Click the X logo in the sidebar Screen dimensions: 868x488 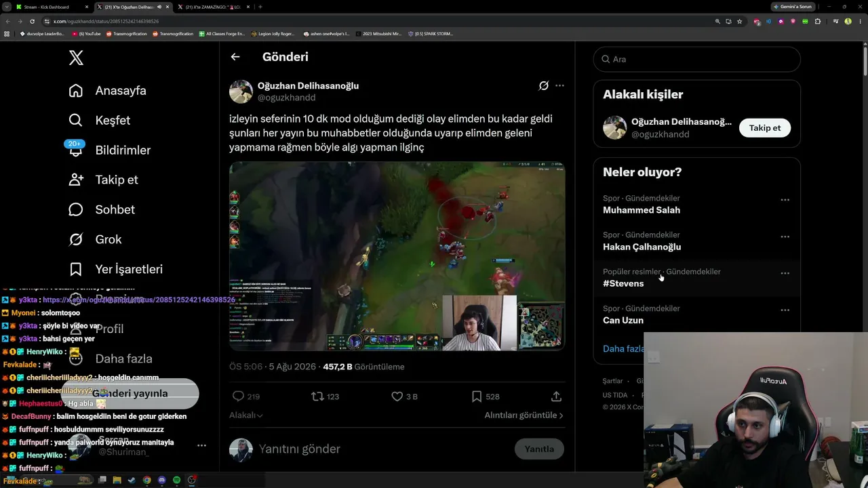point(76,58)
